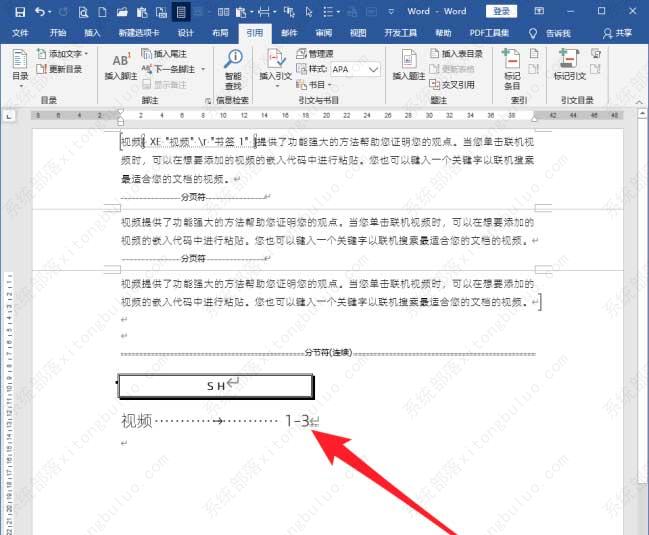Expand the Table of Contents (目录) dropdown

click(19, 66)
